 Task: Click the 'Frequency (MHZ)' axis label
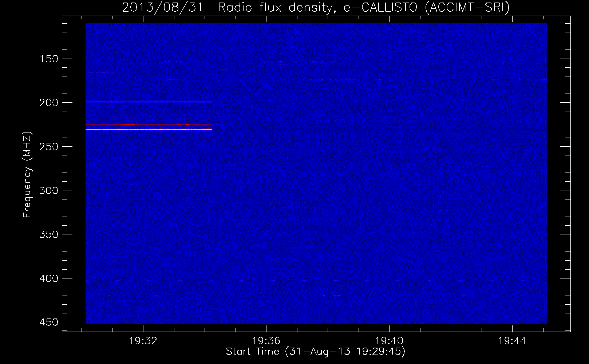coord(27,174)
